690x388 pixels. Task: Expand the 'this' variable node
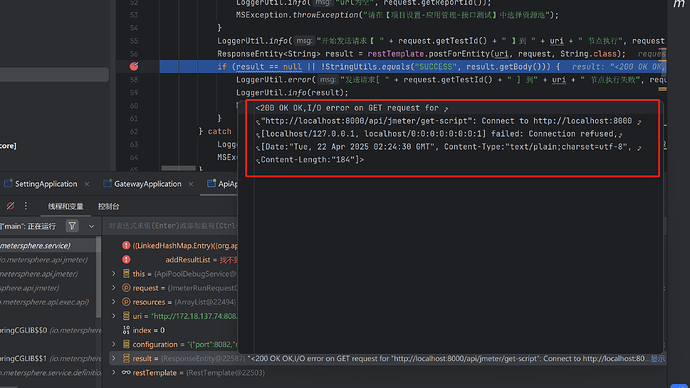pyautogui.click(x=114, y=274)
